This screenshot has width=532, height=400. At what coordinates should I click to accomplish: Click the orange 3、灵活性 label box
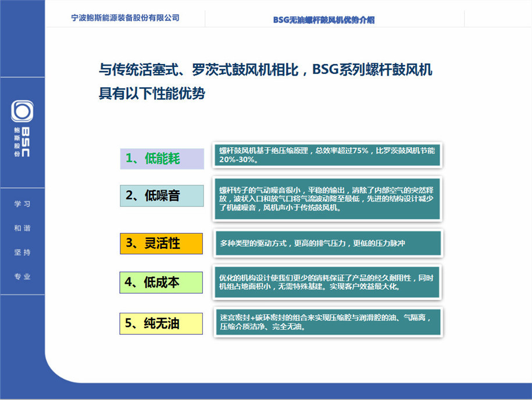pos(162,244)
